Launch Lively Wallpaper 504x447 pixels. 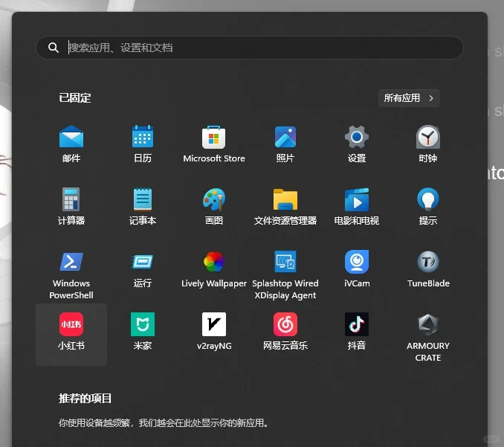click(214, 268)
